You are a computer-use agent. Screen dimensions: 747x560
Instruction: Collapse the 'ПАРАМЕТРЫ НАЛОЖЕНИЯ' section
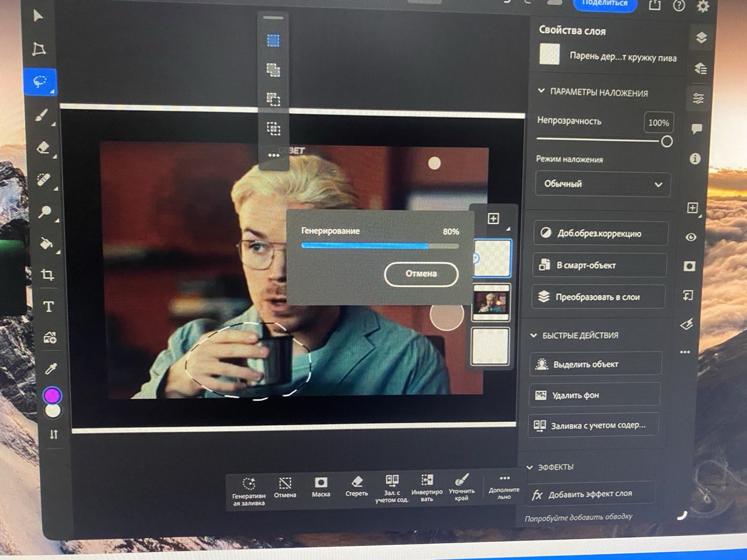tap(541, 92)
